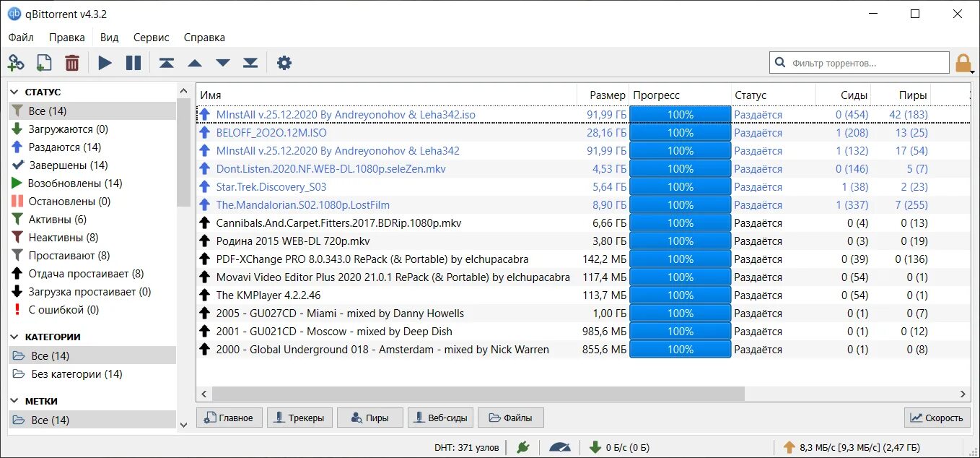Select the Отдача простаивает (8) filter
This screenshot has width=980, height=458.
(92, 274)
